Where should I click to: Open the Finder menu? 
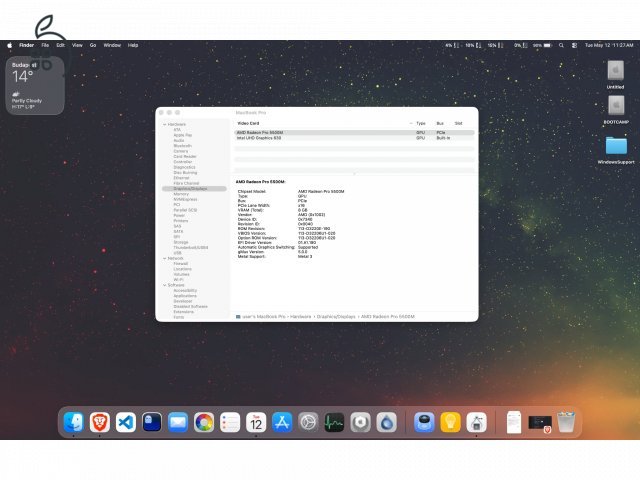coord(27,45)
